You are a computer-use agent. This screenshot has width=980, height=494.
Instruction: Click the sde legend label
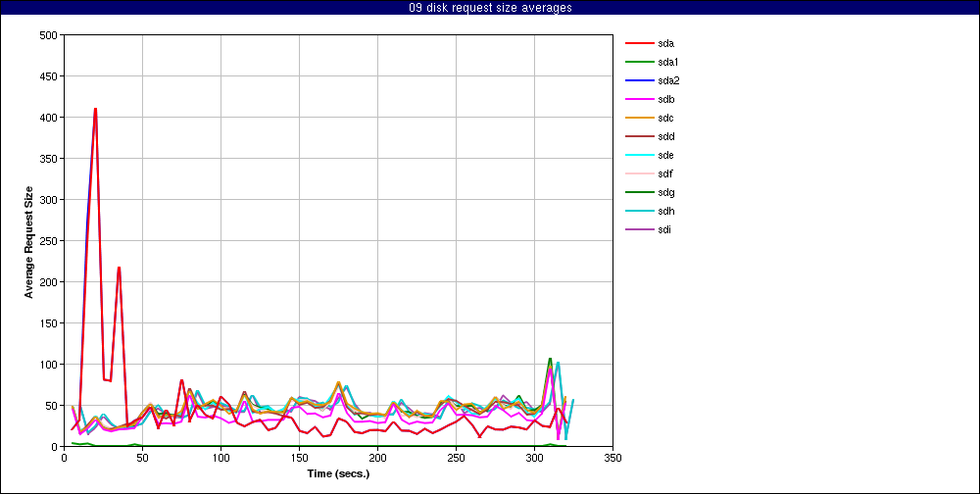tap(665, 155)
